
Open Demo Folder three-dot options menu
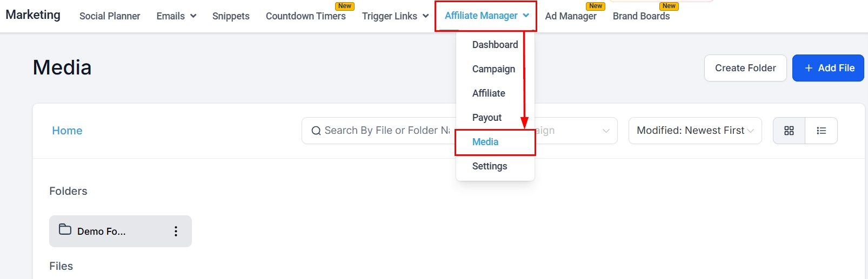[x=176, y=232]
